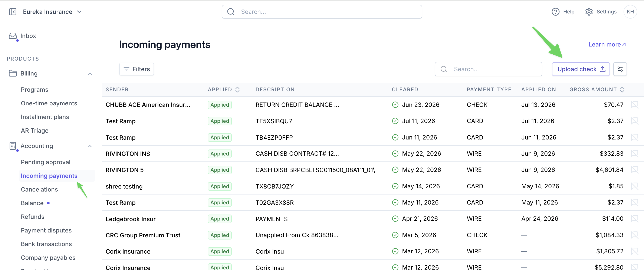Screen dimensions: 644x270
Task: Focus the payments table Search field
Action: click(488, 69)
